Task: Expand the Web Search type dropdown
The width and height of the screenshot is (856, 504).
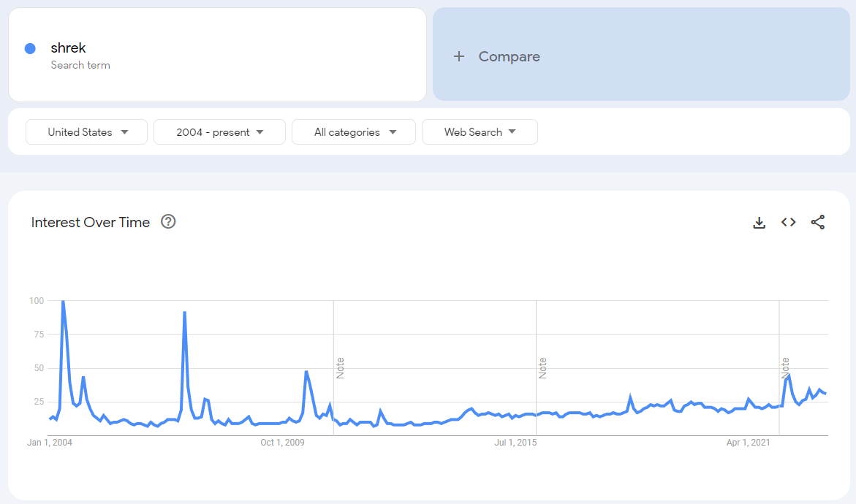Action: [480, 132]
